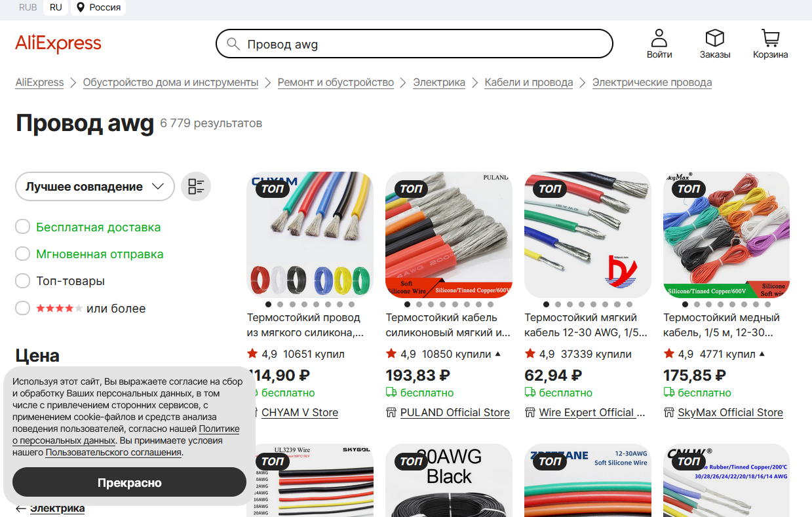Open the PULAND Official Store link
This screenshot has height=517, width=812.
pyautogui.click(x=455, y=413)
